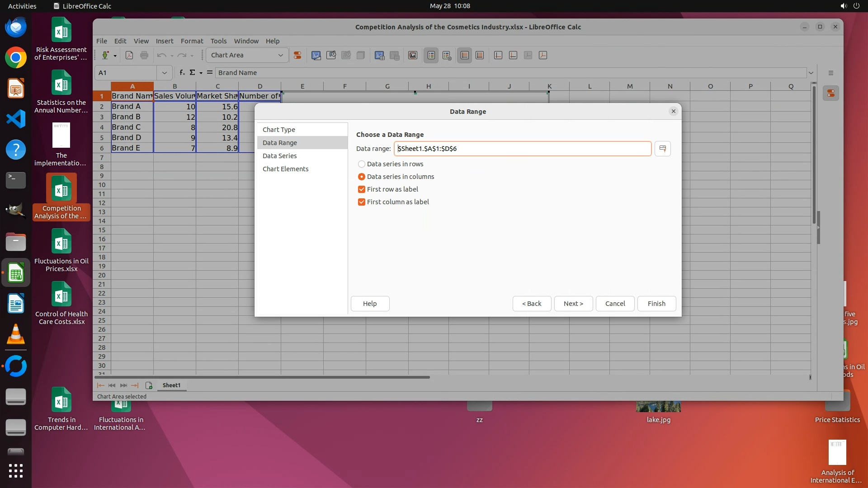Uncheck First row as label
The width and height of the screenshot is (868, 488).
(362, 189)
